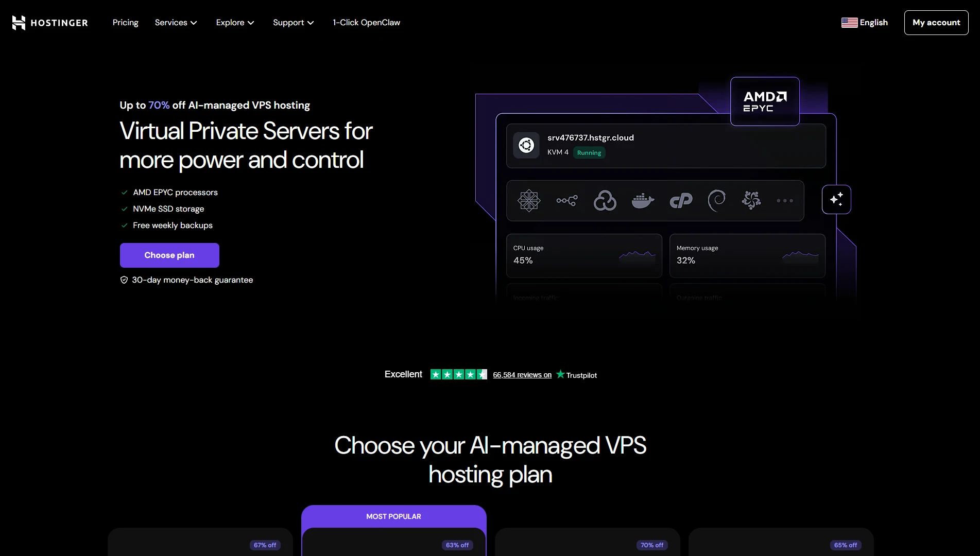
Task: Select the CentOS icon
Action: click(529, 201)
